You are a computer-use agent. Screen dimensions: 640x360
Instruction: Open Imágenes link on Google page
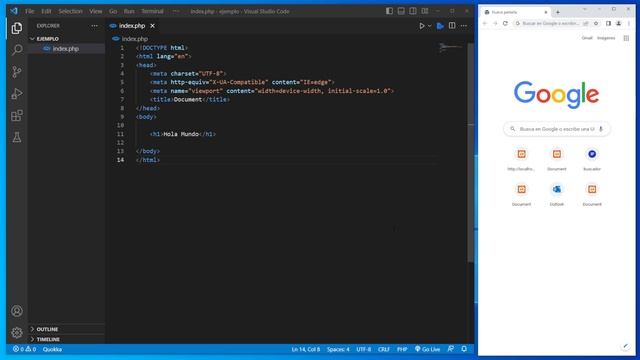(606, 38)
